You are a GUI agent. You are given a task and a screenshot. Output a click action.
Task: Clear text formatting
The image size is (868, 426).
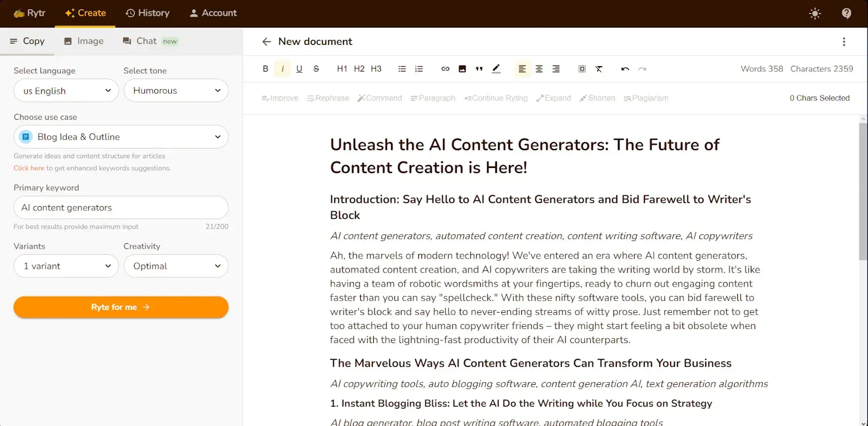coord(599,69)
